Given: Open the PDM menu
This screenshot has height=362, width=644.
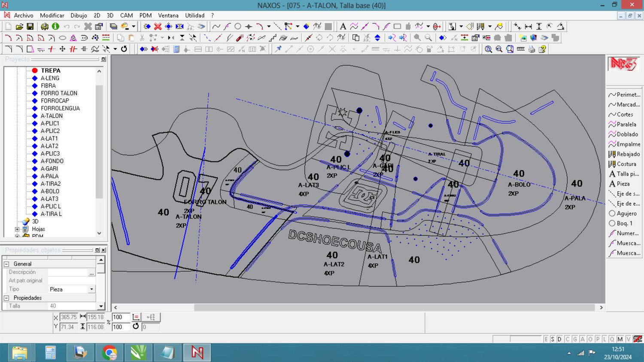Looking at the screenshot, I should (146, 15).
